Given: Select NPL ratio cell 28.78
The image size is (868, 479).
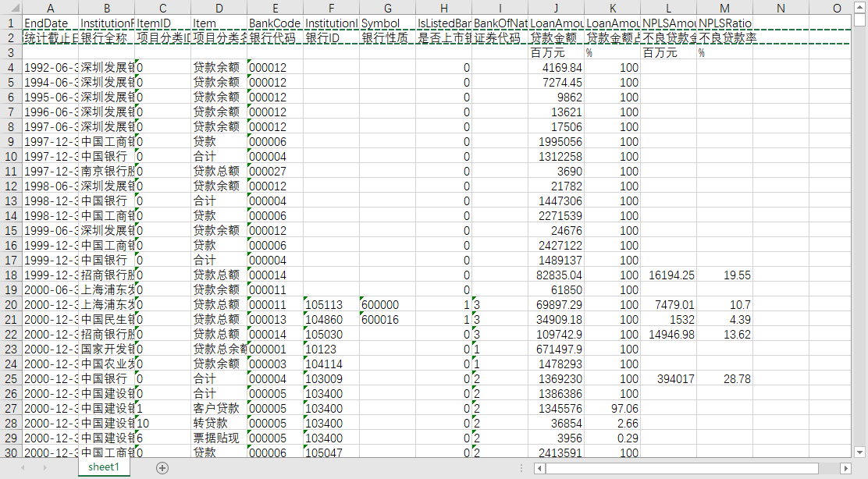Looking at the screenshot, I should pyautogui.click(x=724, y=379).
